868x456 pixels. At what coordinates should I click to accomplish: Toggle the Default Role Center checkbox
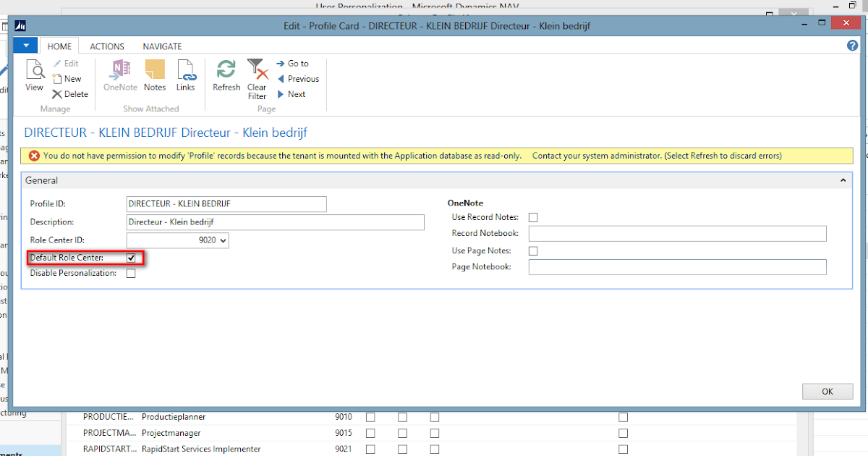[131, 258]
